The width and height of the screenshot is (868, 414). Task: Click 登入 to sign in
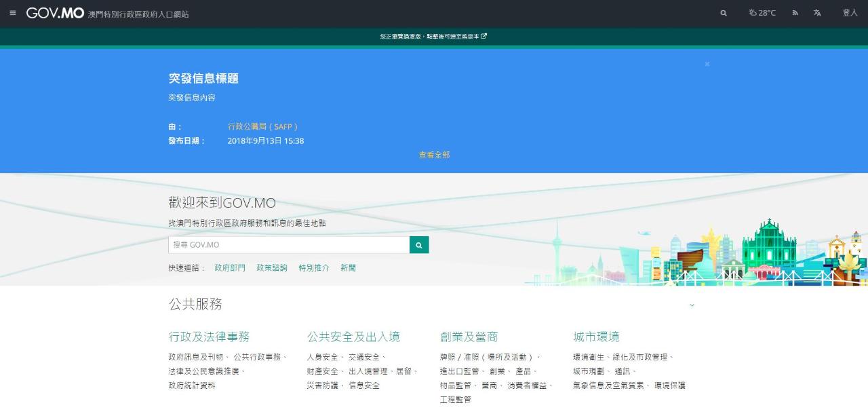[x=850, y=13]
